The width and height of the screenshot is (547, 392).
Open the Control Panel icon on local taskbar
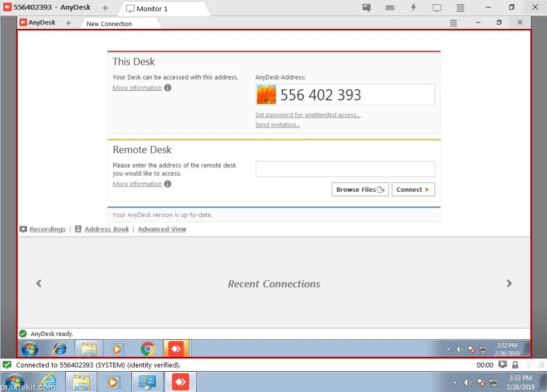point(147,382)
